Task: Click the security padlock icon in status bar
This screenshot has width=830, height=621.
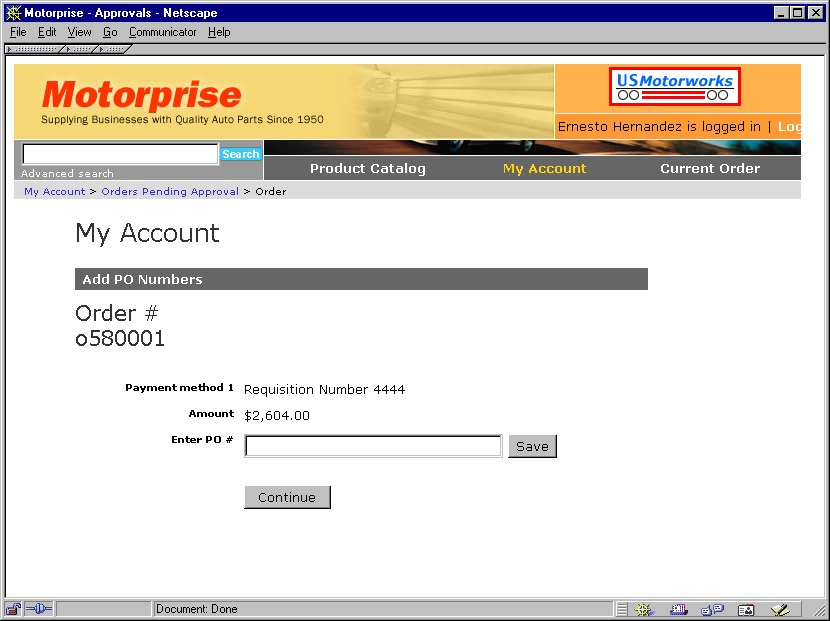Action: 13,609
